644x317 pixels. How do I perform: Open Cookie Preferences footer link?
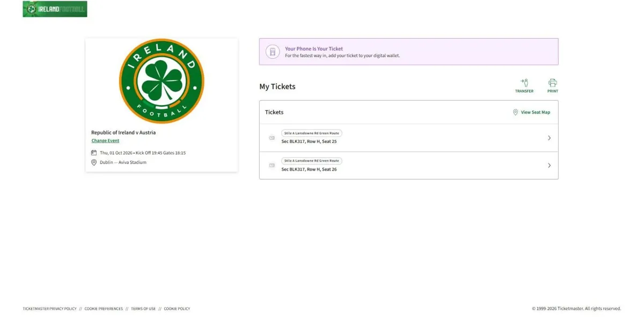click(x=104, y=309)
